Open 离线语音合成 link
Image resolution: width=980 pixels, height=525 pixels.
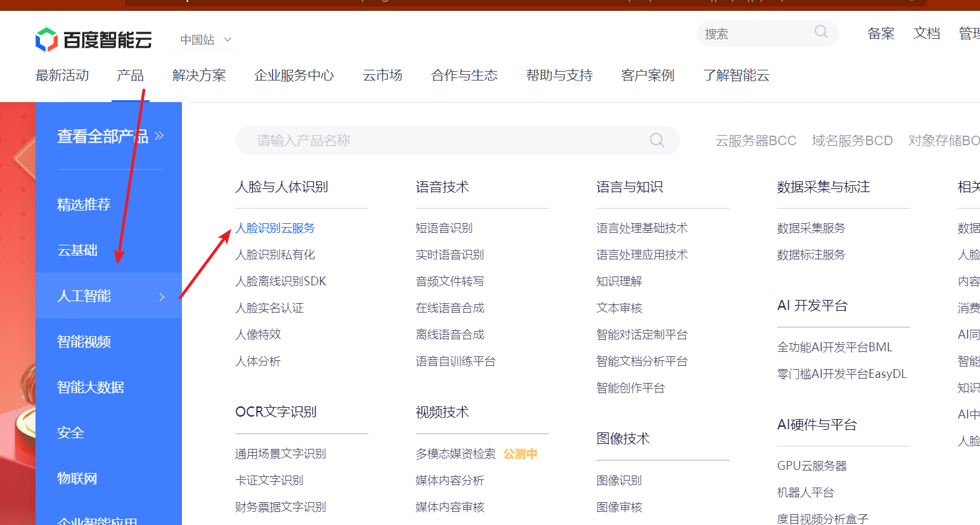click(x=450, y=335)
